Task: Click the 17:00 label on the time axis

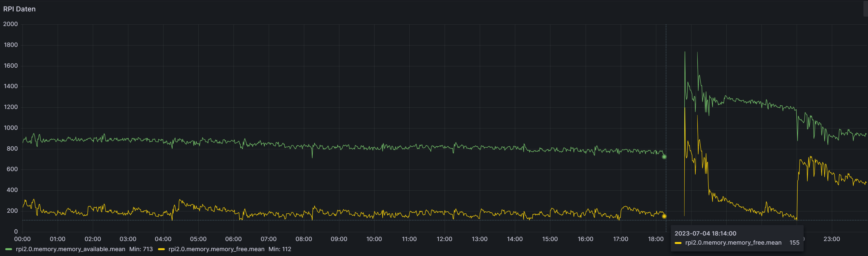Action: pos(621,239)
